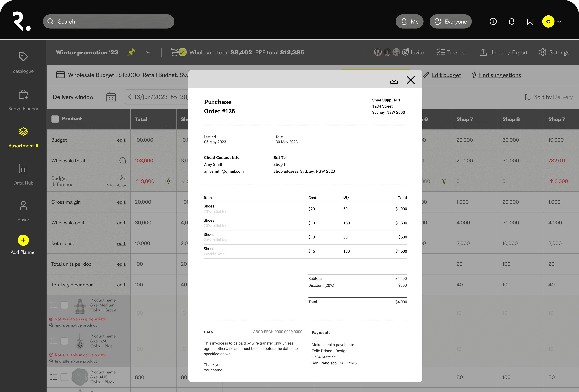Show Wholesale total info tooltip icon
Viewport: 579px width, 392px height.
point(122,161)
